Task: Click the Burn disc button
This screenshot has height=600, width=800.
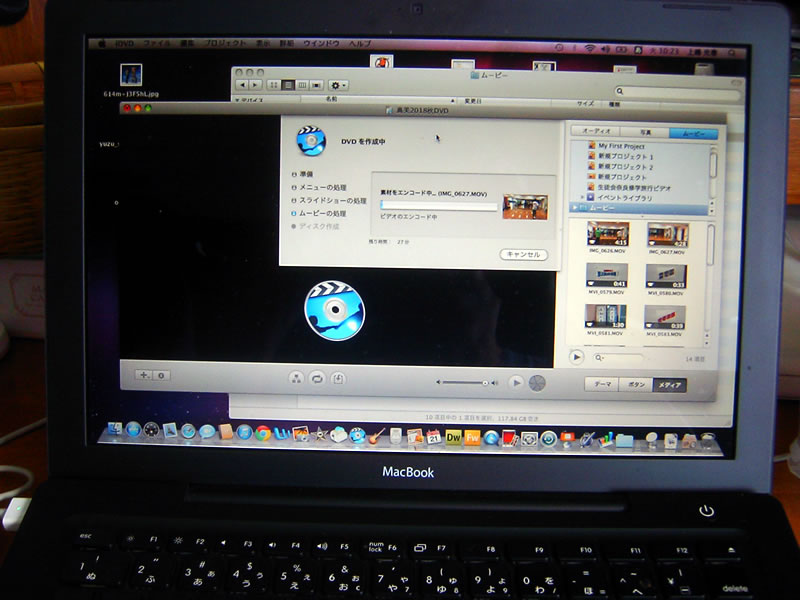Action: (537, 383)
